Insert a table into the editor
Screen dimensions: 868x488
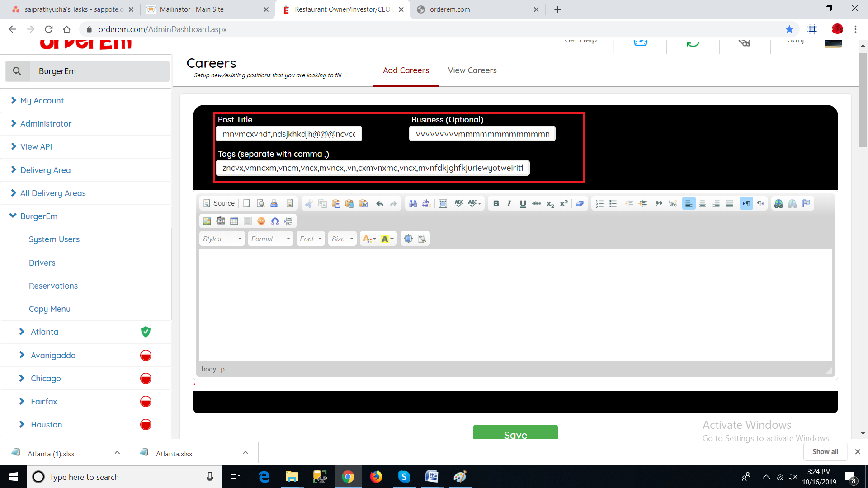click(234, 221)
